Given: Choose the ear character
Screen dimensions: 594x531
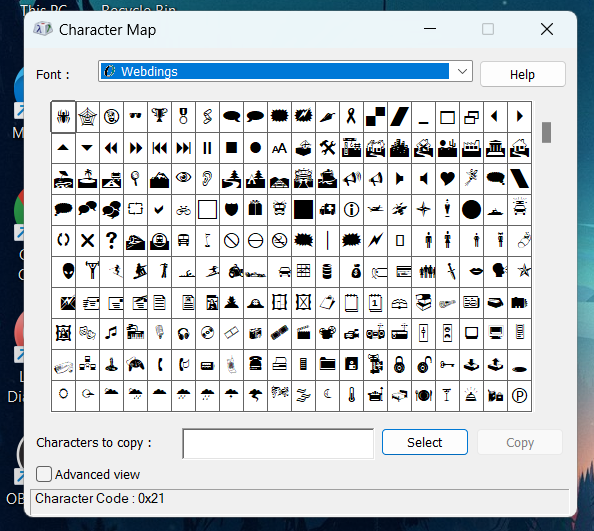Looking at the screenshot, I should (x=207, y=179).
